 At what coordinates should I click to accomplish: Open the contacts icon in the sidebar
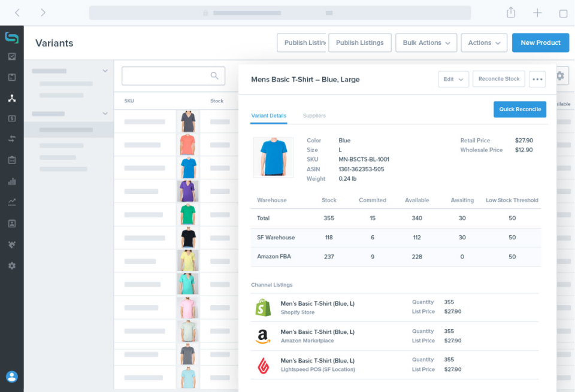pyautogui.click(x=12, y=223)
